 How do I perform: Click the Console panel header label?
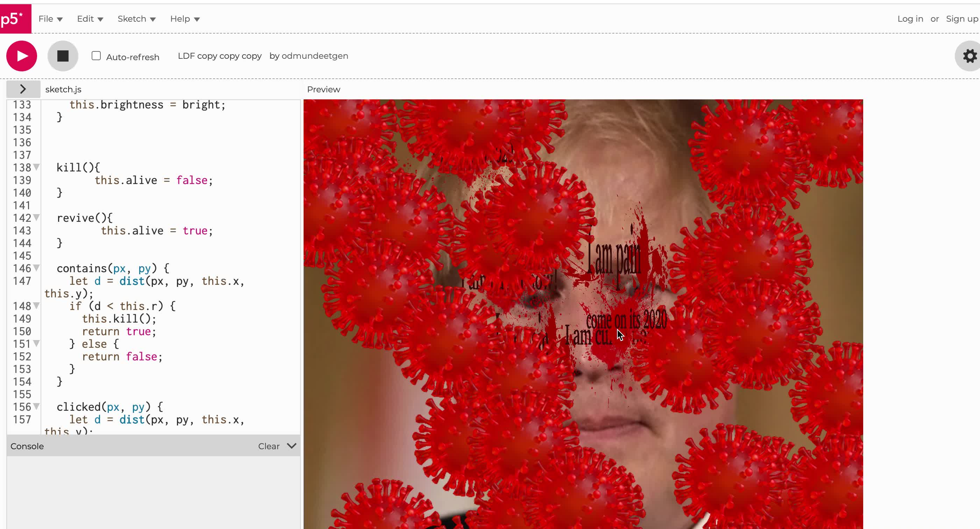[x=27, y=446]
